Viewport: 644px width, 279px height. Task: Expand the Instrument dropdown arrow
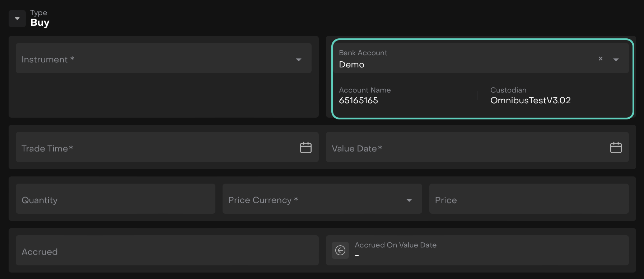(x=298, y=60)
